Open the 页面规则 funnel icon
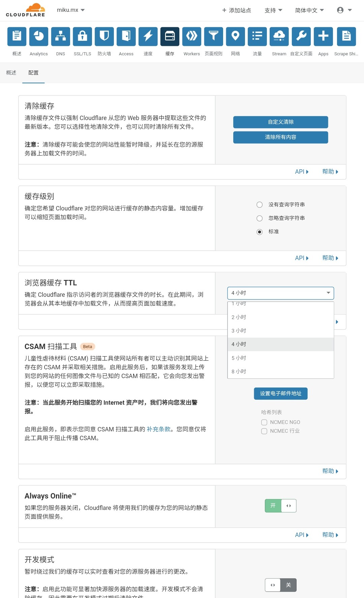The height and width of the screenshot is (598, 364). point(214,36)
